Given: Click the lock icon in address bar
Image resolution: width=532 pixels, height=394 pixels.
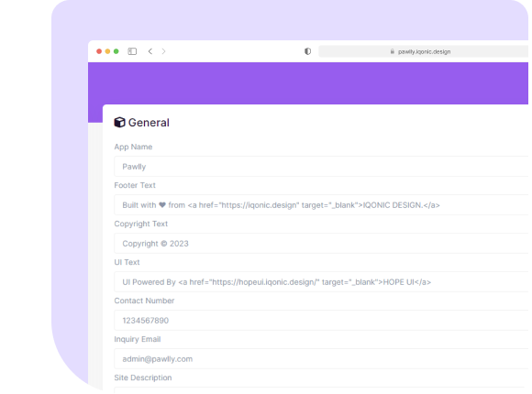Looking at the screenshot, I should [x=393, y=51].
